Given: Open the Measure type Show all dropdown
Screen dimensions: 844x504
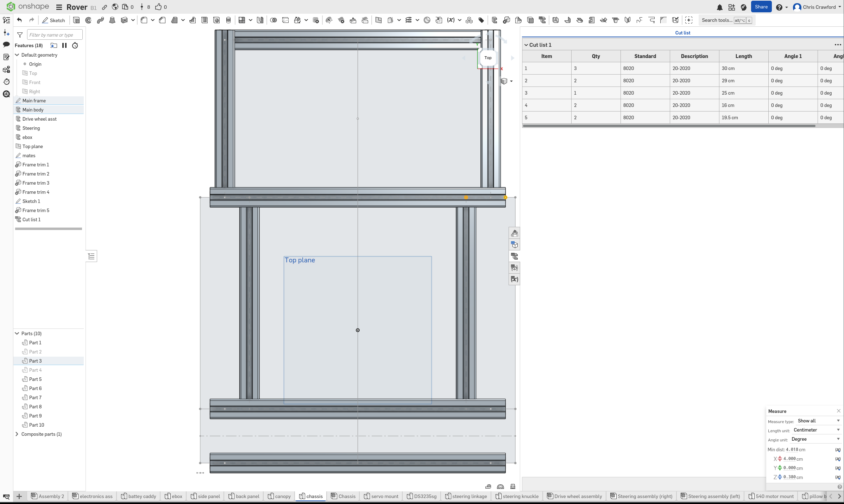Looking at the screenshot, I should (817, 421).
